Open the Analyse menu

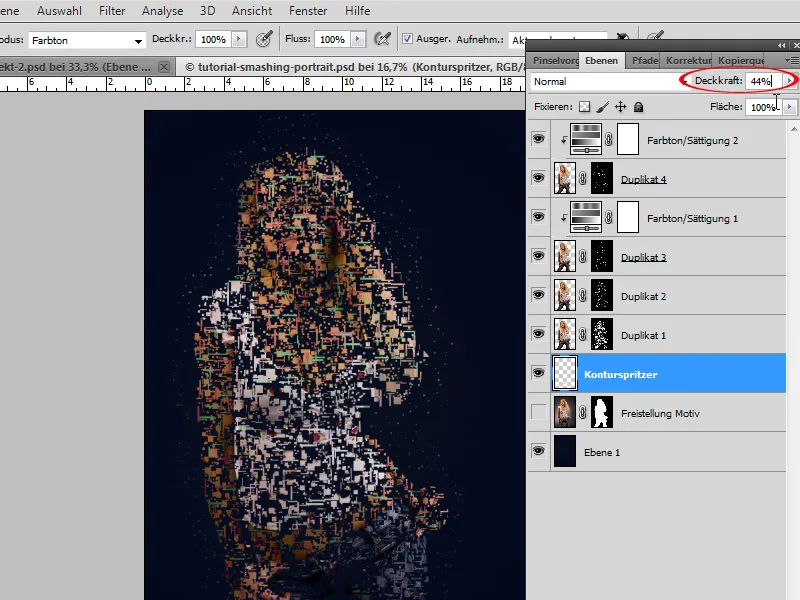(x=162, y=11)
